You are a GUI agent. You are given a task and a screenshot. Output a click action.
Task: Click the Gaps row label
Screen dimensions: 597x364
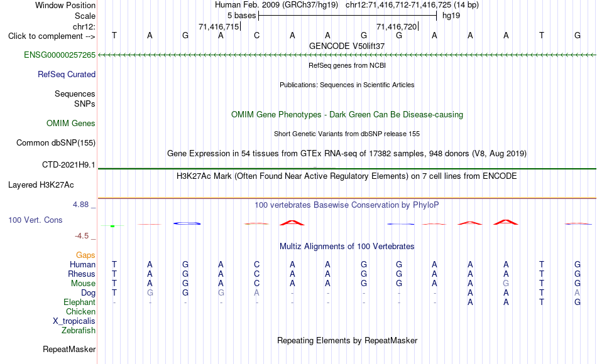coord(85,255)
